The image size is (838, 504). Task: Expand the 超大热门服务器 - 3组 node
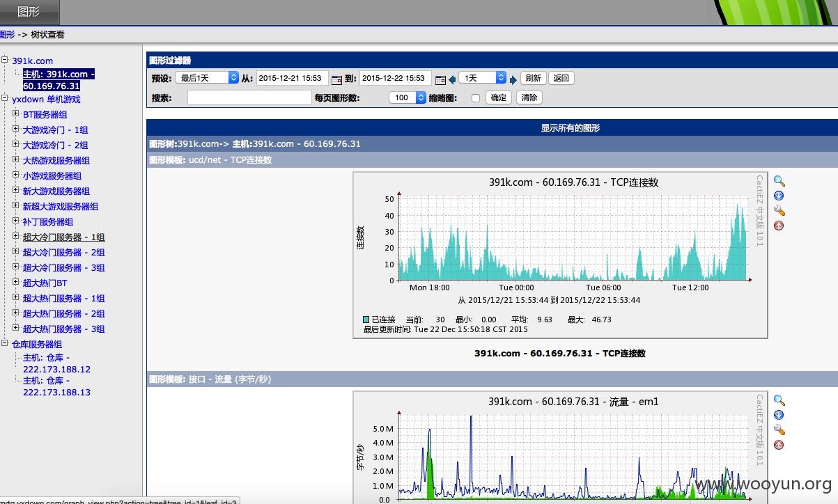[x=15, y=328]
